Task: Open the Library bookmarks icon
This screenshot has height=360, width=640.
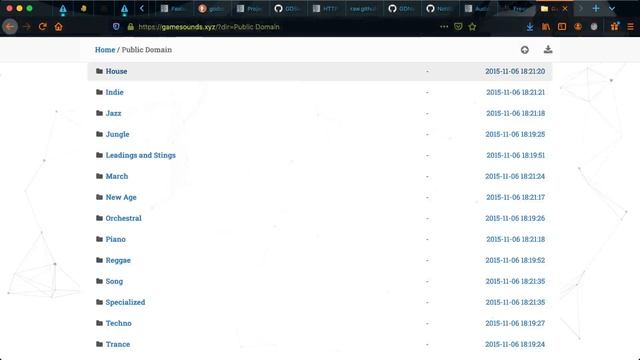Action: click(x=546, y=27)
